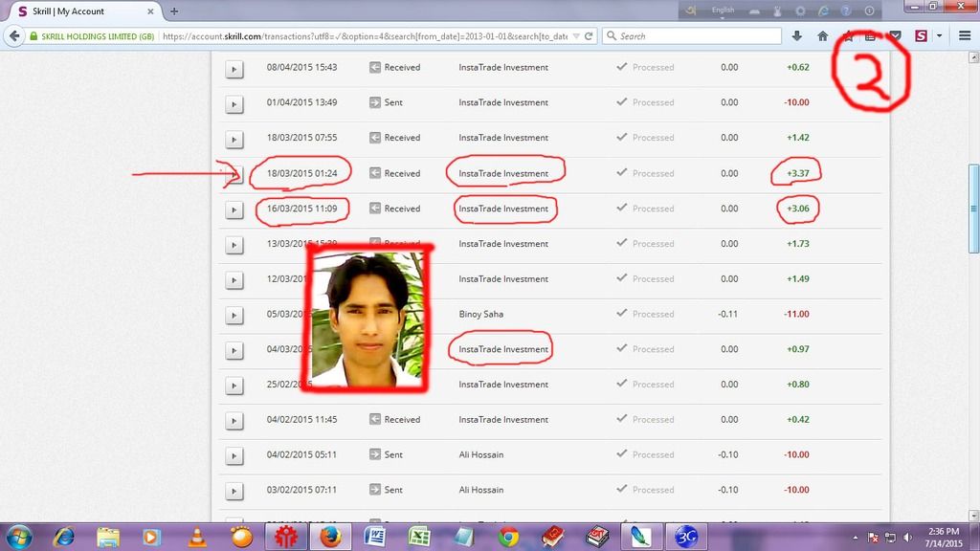Click Ali Hossain in the 03/02/2015 07:11 row
This screenshot has width=980, height=551.
pyautogui.click(x=480, y=490)
